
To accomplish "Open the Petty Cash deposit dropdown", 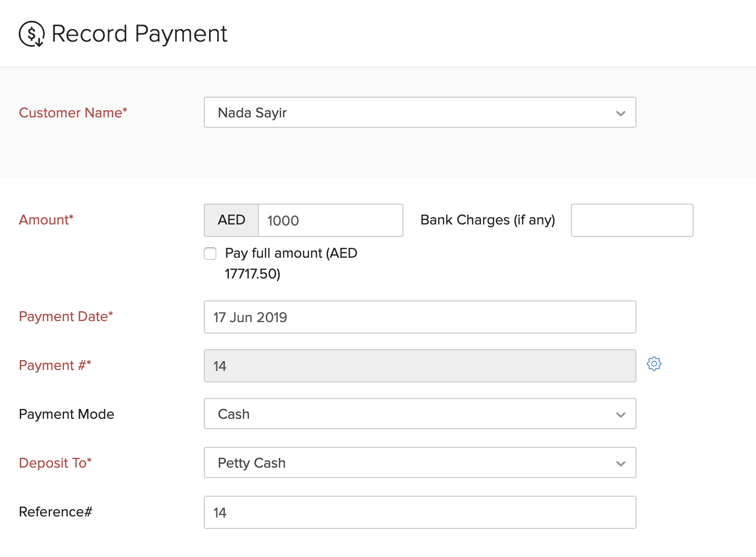I will coord(411,463).
